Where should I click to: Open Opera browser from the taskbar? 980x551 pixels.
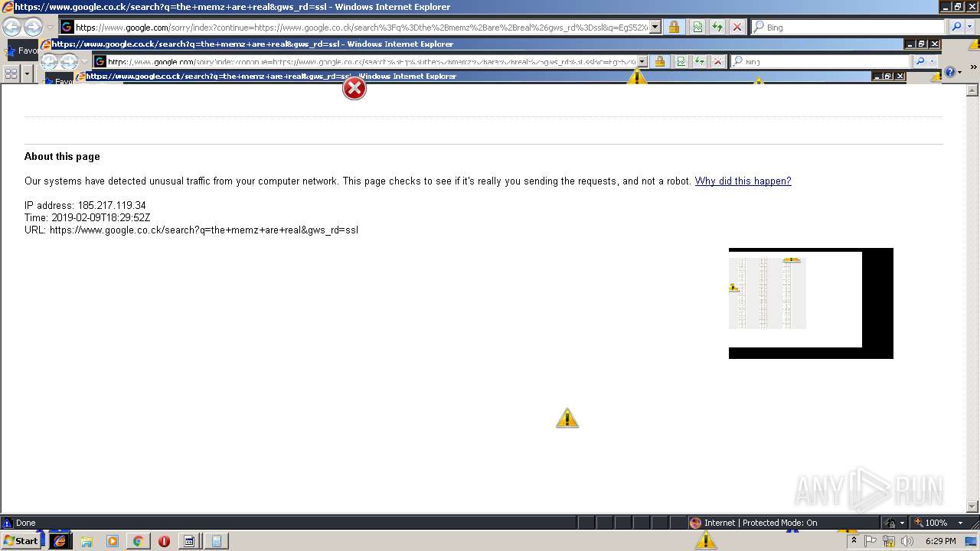tap(164, 541)
